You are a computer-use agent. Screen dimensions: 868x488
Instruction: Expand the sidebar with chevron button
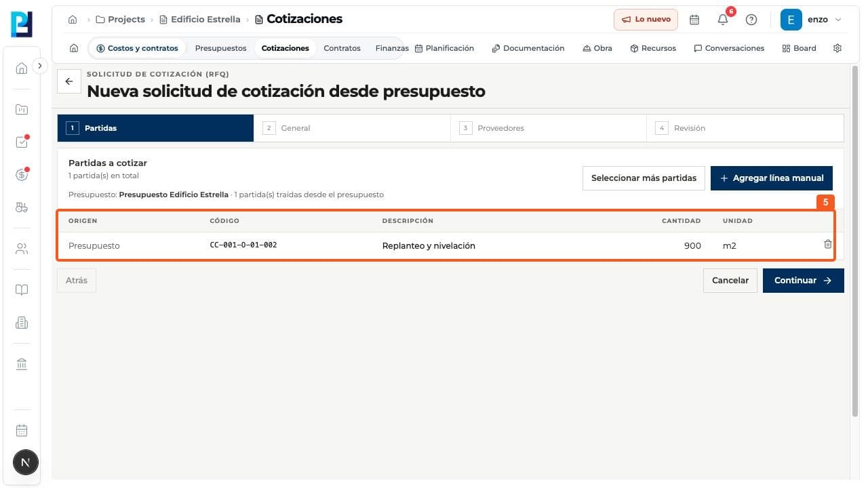pos(40,66)
